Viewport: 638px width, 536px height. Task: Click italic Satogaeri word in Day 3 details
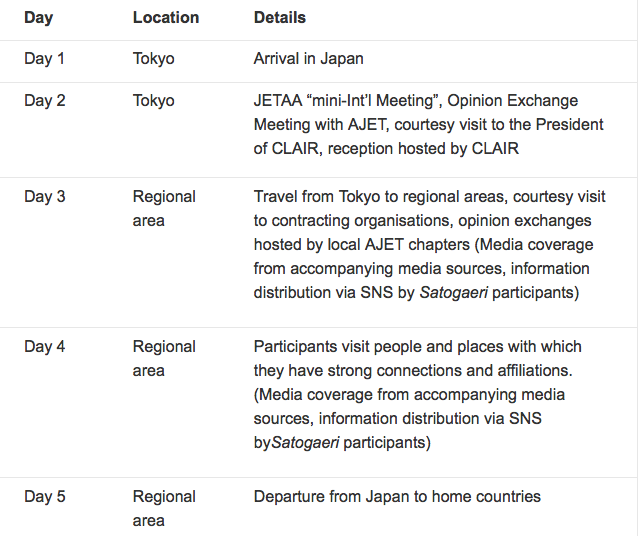pos(454,293)
